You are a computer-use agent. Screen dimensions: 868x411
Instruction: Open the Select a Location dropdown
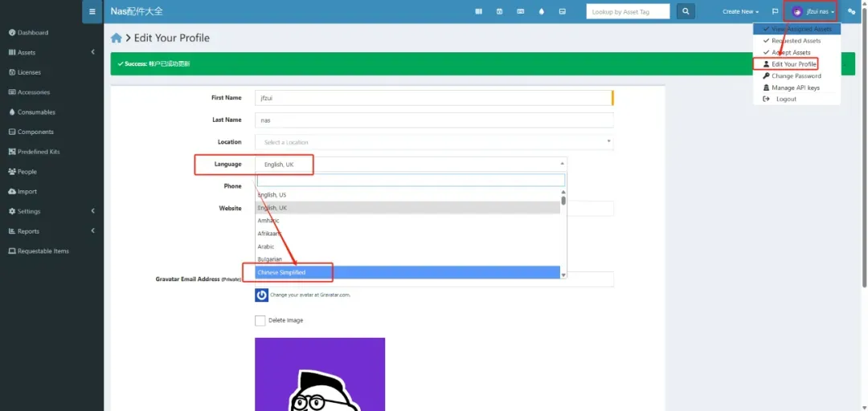click(434, 142)
